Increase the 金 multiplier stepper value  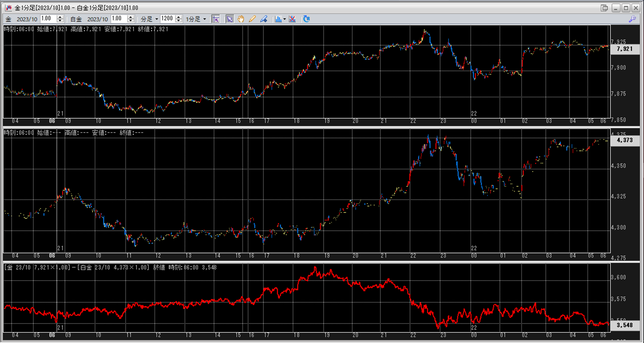pyautogui.click(x=60, y=17)
